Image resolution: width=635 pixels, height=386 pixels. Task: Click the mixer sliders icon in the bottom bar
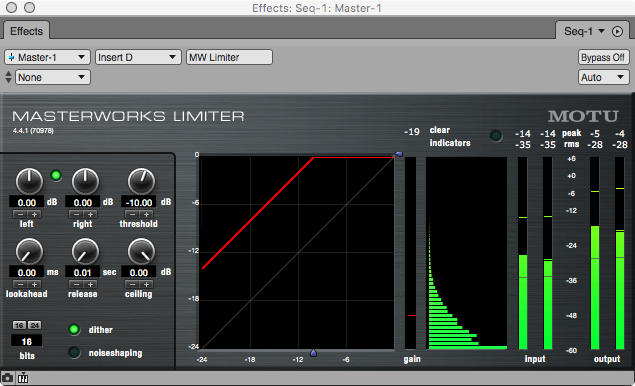23,378
